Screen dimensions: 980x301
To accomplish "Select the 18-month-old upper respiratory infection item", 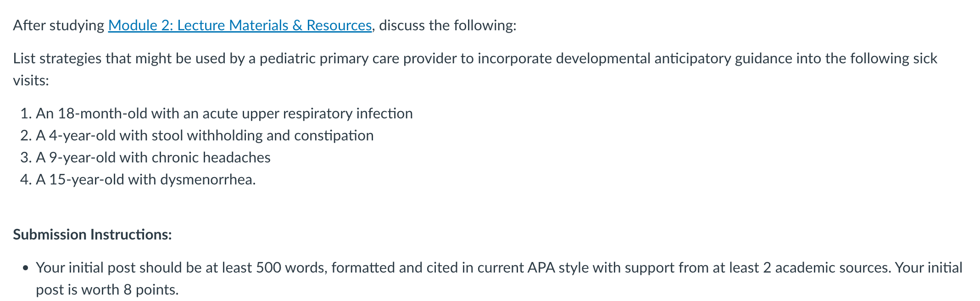I will (224, 113).
